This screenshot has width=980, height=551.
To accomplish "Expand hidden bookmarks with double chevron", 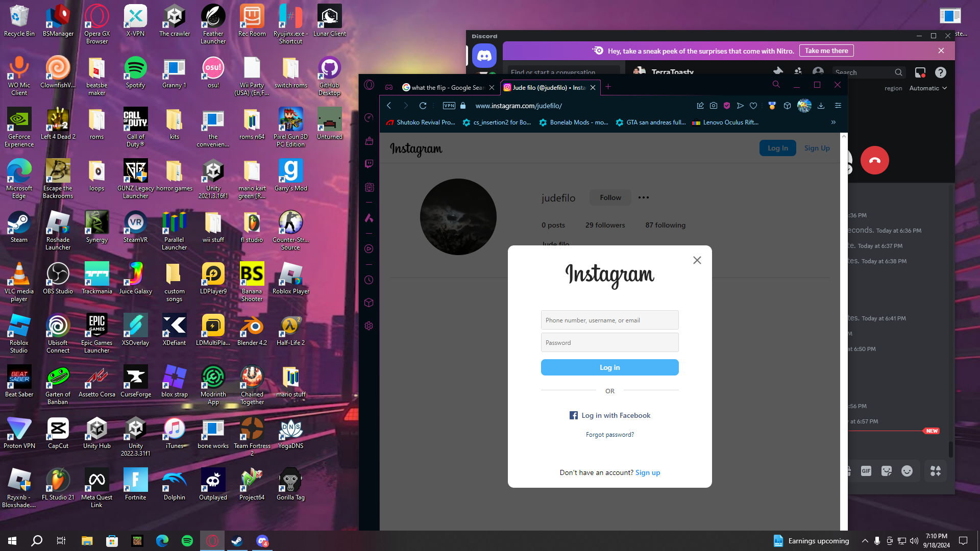I will 834,122.
